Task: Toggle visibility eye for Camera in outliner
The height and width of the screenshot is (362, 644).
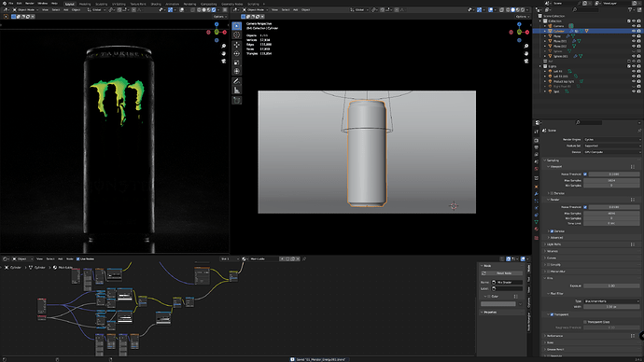Action: pos(634,26)
